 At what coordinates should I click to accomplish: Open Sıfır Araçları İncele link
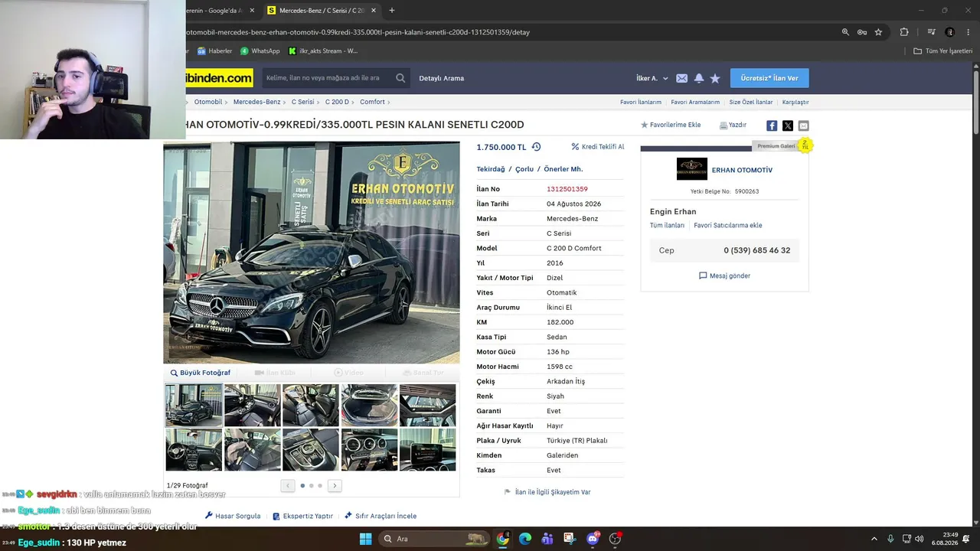click(381, 516)
